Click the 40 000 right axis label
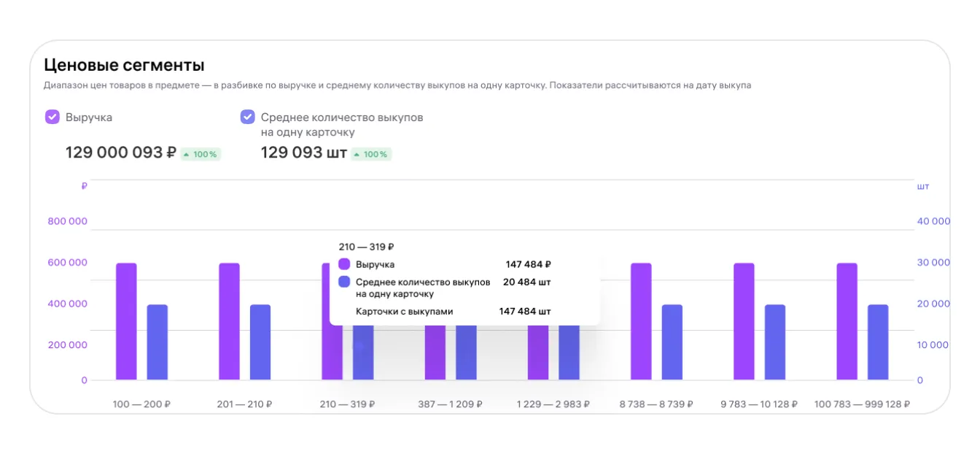This screenshot has height=454, width=980. 933,221
